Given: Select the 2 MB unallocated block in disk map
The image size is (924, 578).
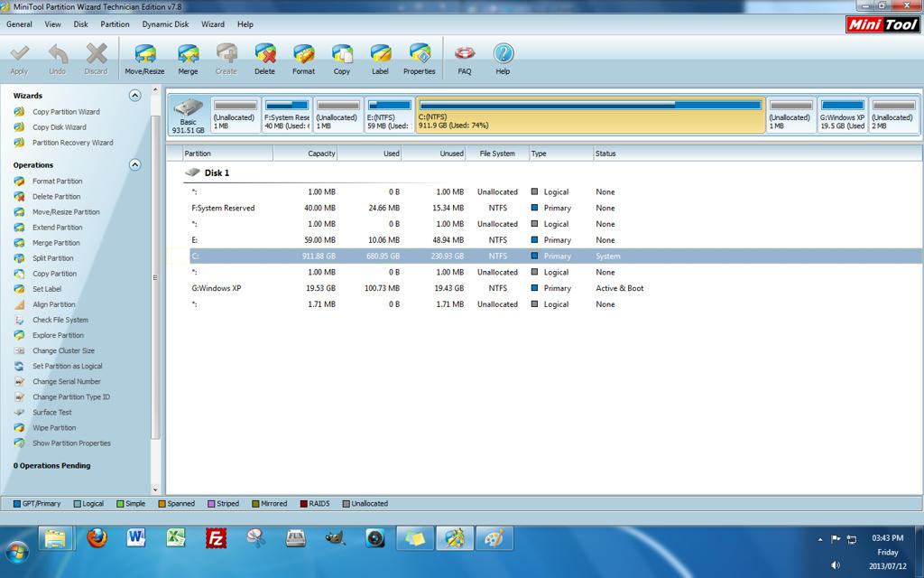Looking at the screenshot, I should pyautogui.click(x=893, y=116).
